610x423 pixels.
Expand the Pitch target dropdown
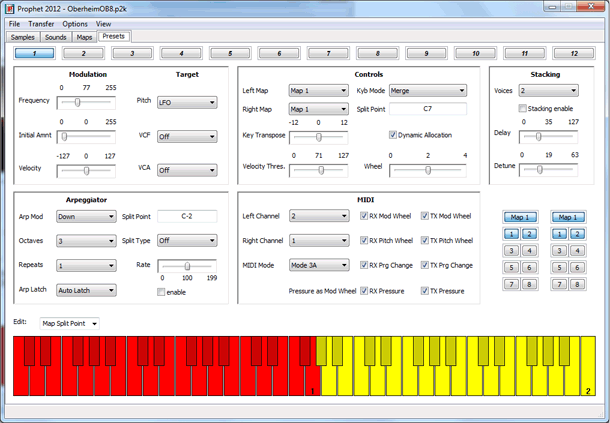point(186,102)
